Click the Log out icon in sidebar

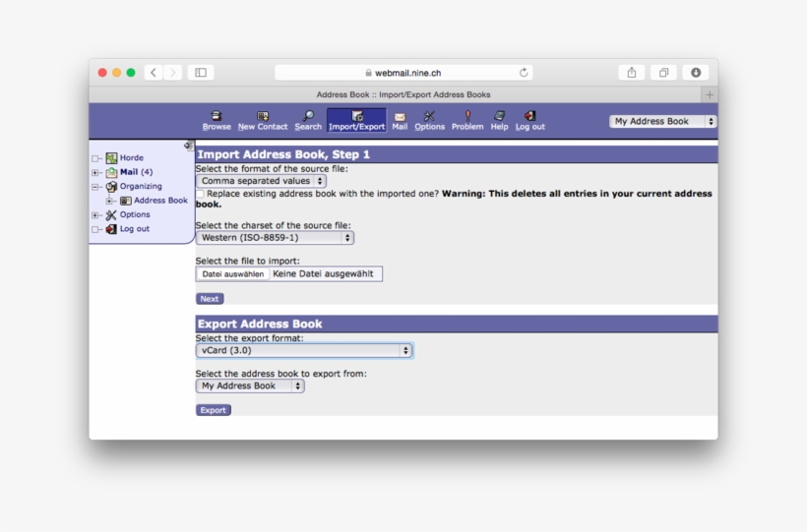[111, 229]
